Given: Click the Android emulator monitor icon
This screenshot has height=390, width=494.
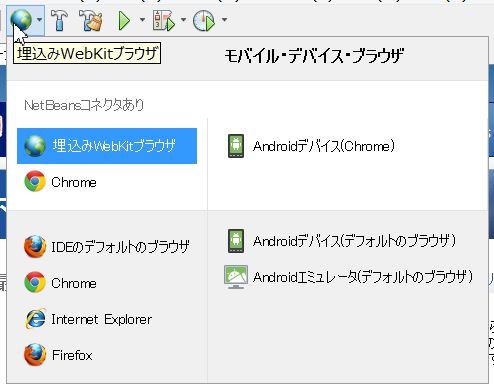Looking at the screenshot, I should [x=236, y=277].
